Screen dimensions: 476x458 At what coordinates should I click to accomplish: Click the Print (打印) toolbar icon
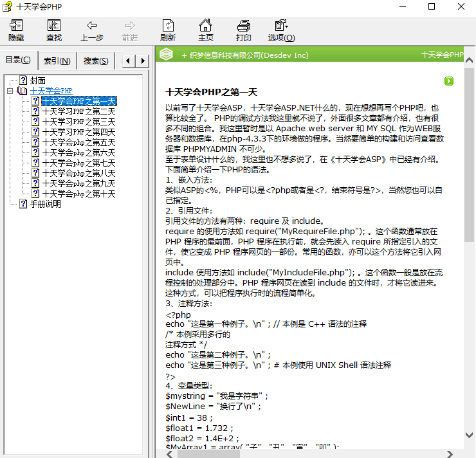coord(243,30)
